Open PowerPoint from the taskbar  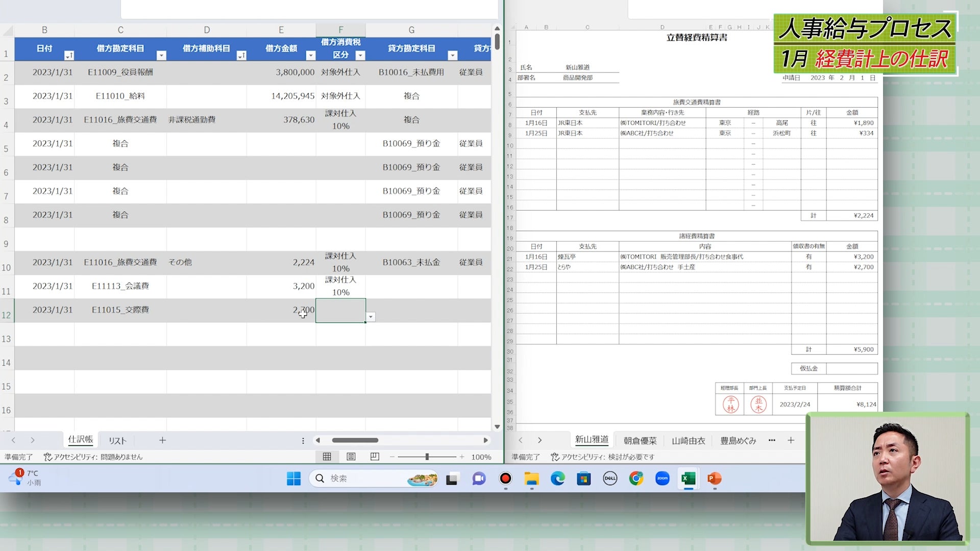pyautogui.click(x=714, y=479)
